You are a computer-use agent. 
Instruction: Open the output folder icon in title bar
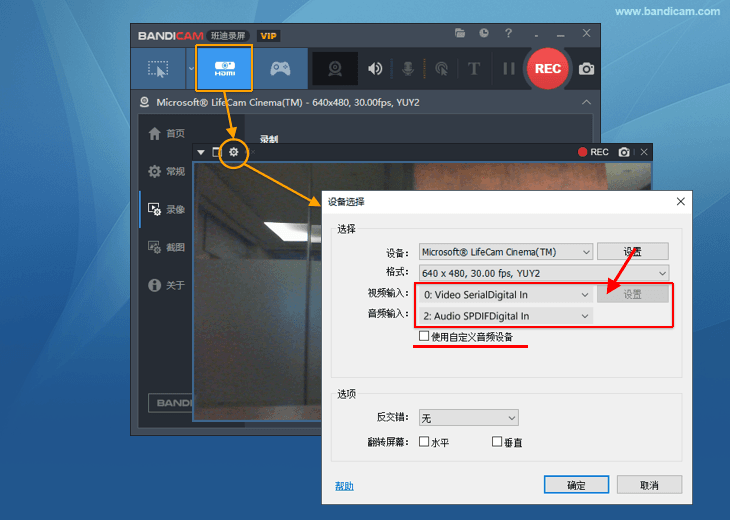pyautogui.click(x=460, y=35)
